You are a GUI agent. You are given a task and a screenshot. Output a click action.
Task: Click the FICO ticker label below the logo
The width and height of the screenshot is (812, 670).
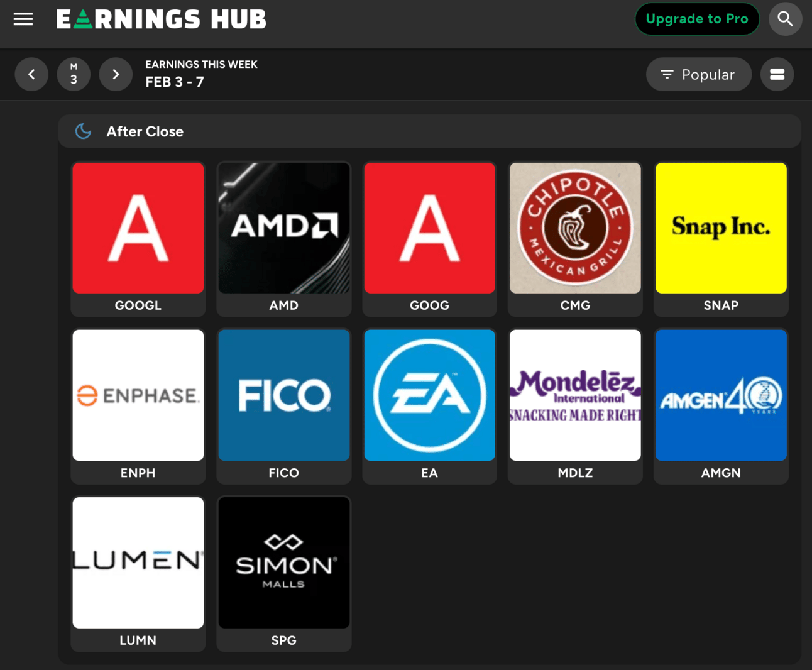(x=284, y=473)
